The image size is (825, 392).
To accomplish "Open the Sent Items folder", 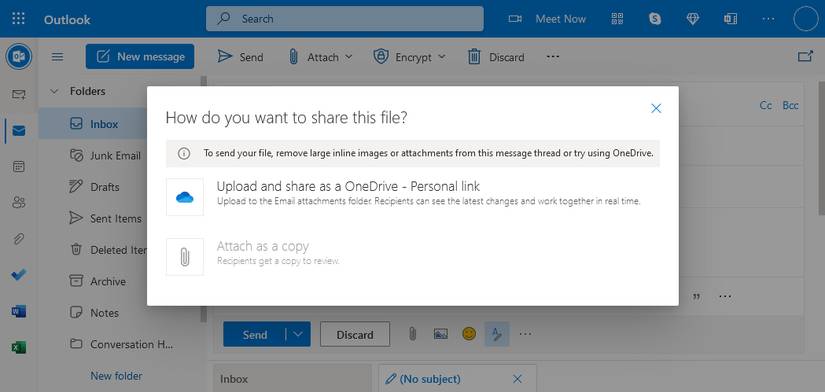I will pos(106,218).
